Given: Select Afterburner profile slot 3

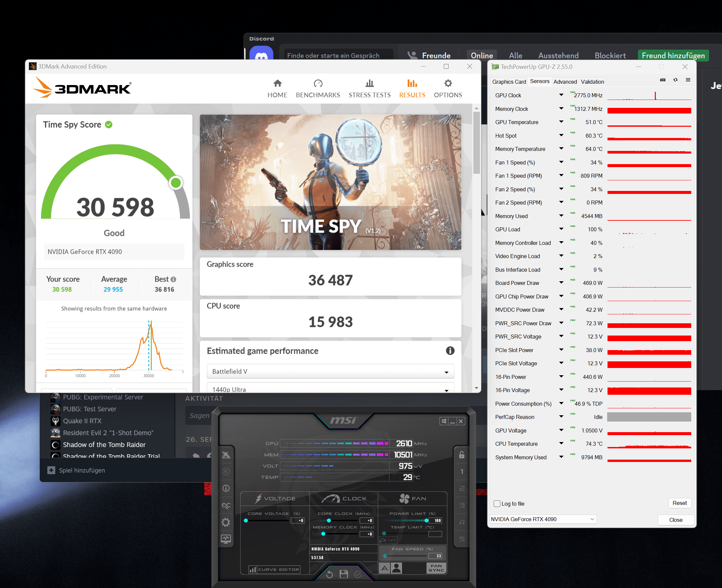Looking at the screenshot, I should tap(462, 505).
